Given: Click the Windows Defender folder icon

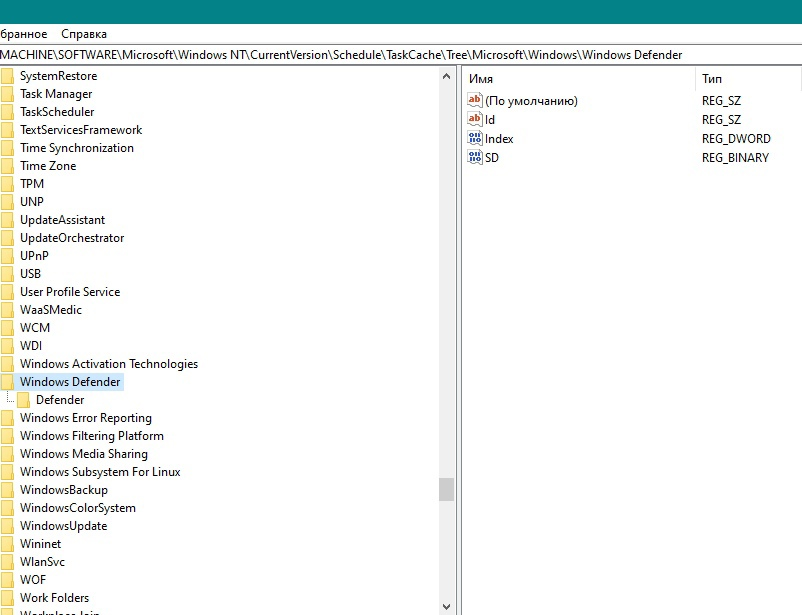Looking at the screenshot, I should [8, 382].
